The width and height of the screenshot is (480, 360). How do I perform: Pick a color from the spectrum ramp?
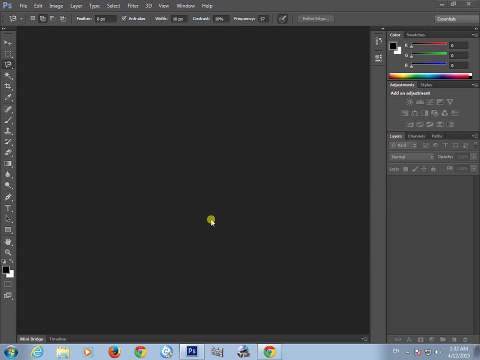coord(431,76)
